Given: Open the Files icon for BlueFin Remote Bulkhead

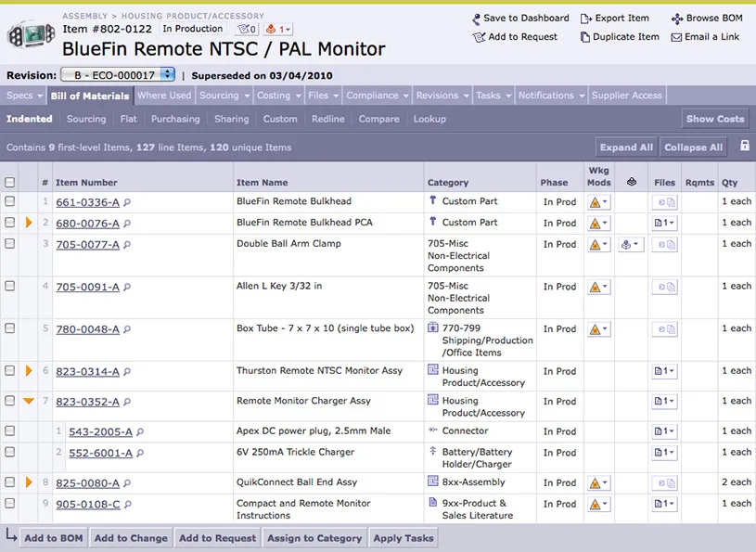Looking at the screenshot, I should coord(664,200).
